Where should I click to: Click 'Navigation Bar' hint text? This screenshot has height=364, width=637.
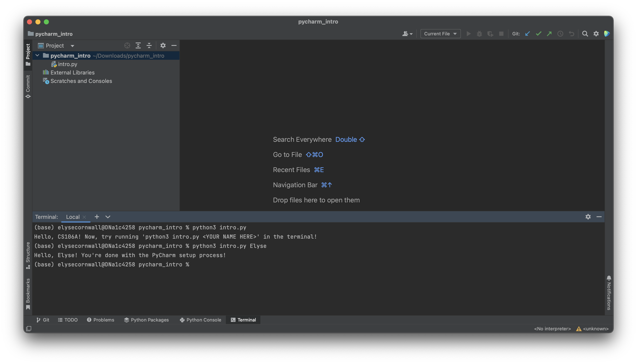pos(295,185)
